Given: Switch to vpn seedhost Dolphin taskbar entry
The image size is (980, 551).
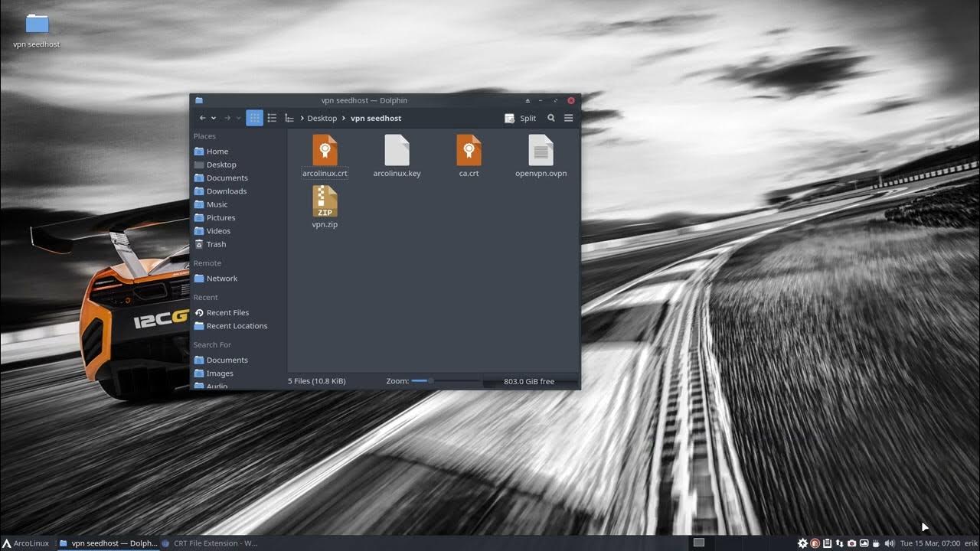Looking at the screenshot, I should (108, 543).
